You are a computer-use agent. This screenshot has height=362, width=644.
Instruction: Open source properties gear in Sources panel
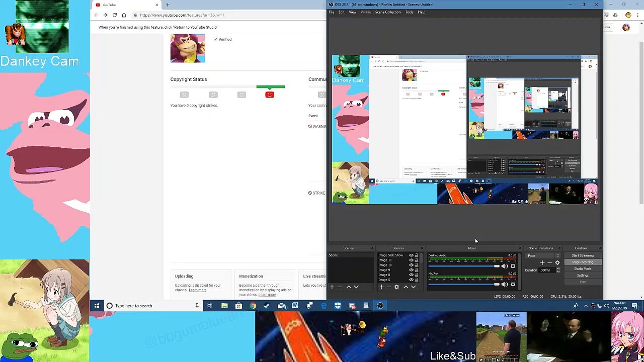pos(396,287)
